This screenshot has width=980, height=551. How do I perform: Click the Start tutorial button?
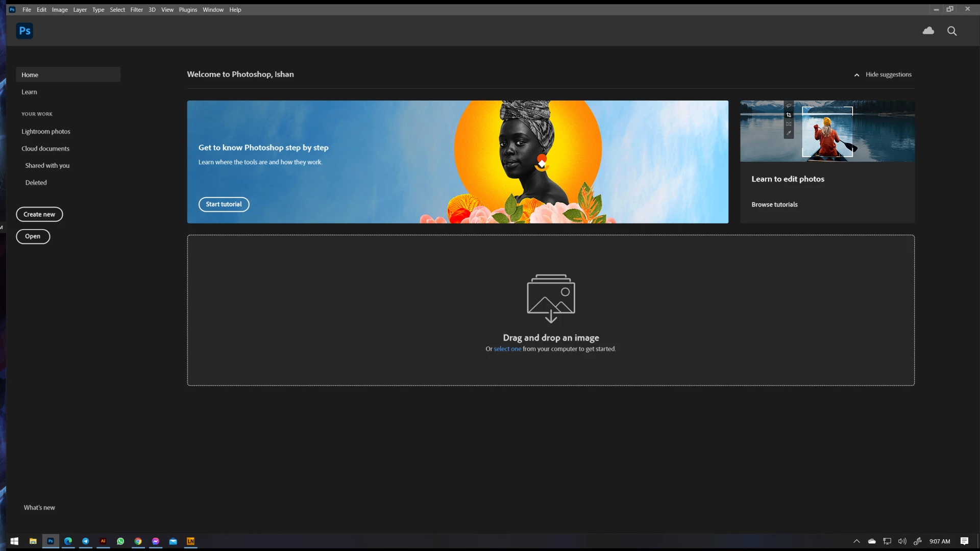224,204
